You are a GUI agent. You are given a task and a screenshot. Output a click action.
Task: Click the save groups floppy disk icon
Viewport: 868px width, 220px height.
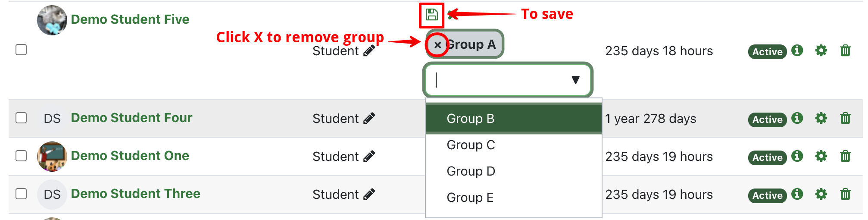coord(431,15)
